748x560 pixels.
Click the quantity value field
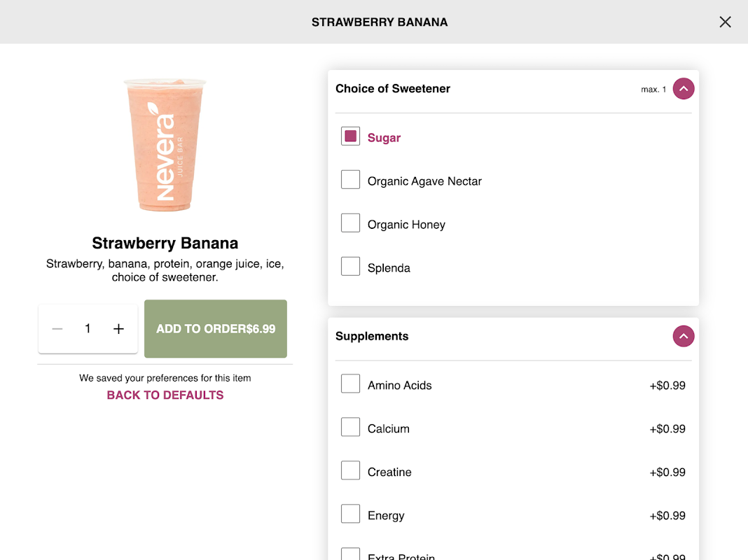coord(88,328)
